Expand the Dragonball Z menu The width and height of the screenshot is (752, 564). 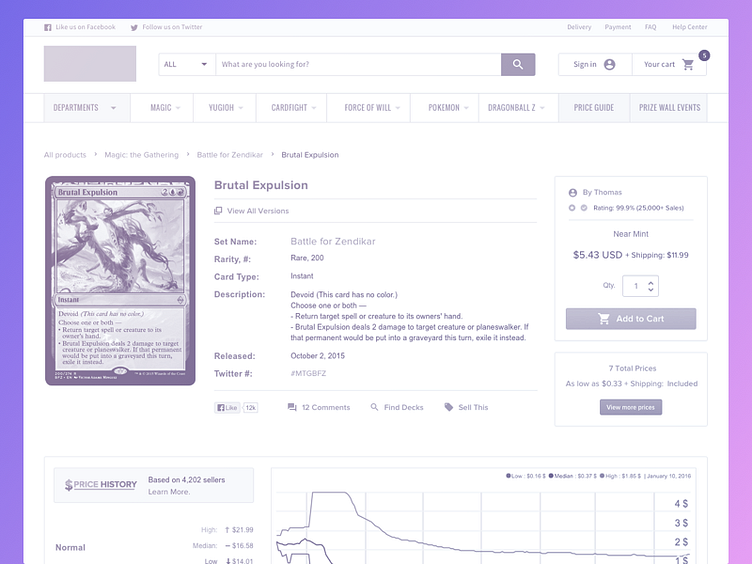[516, 108]
